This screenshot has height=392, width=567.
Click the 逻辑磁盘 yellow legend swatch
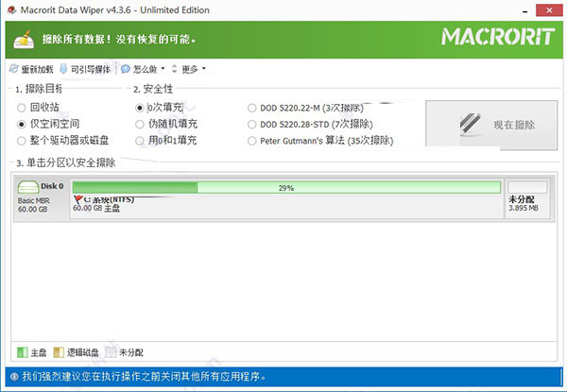click(59, 352)
